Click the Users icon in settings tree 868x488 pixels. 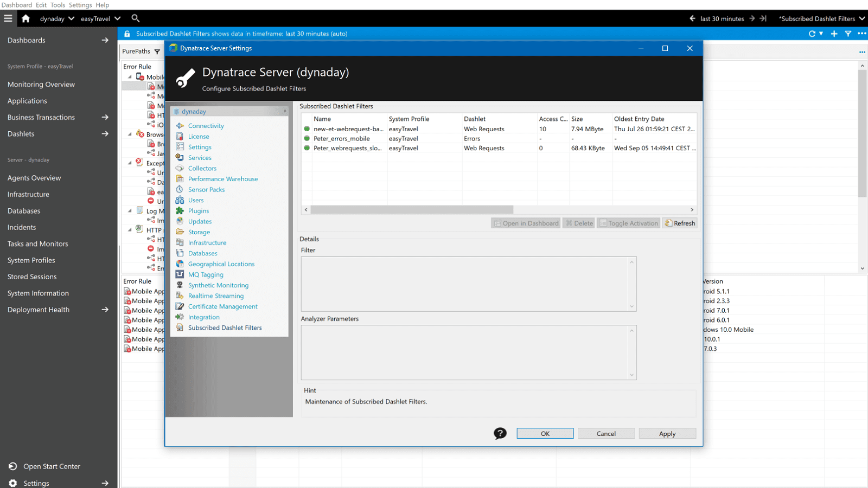tap(180, 200)
